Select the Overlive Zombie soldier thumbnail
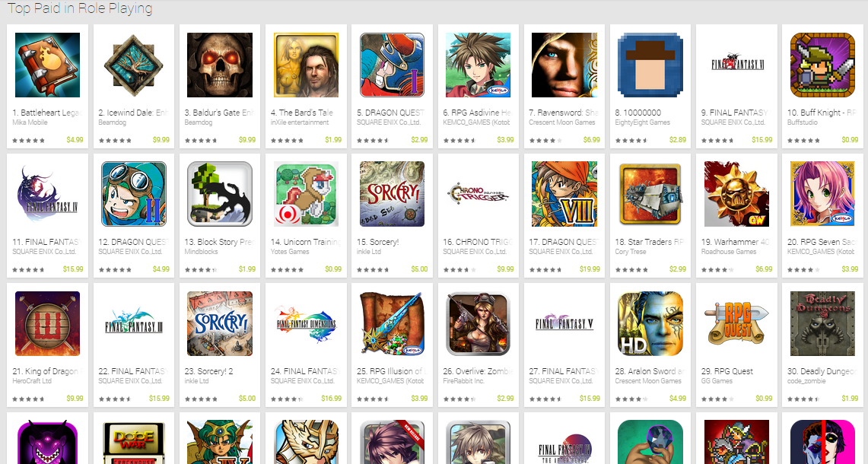The height and width of the screenshot is (464, 868). pyautogui.click(x=478, y=323)
